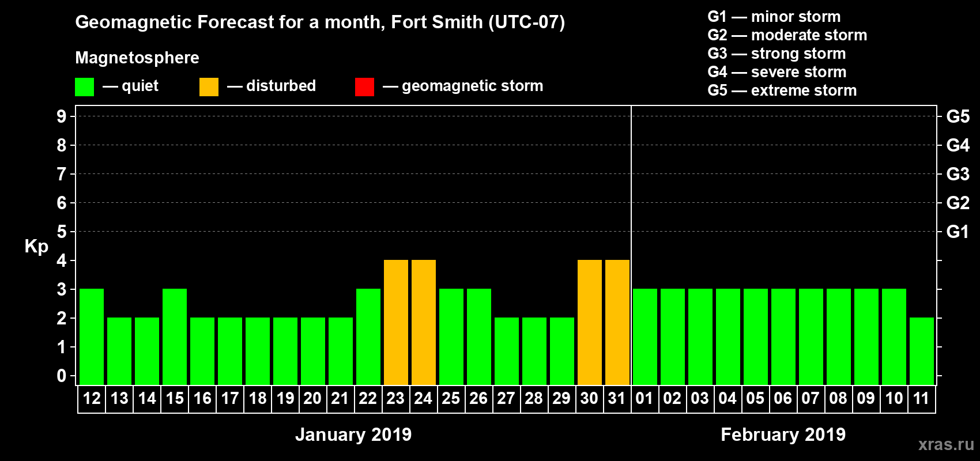Click the Kp value 0 axis tick
Image resolution: width=980 pixels, height=461 pixels.
(x=62, y=376)
